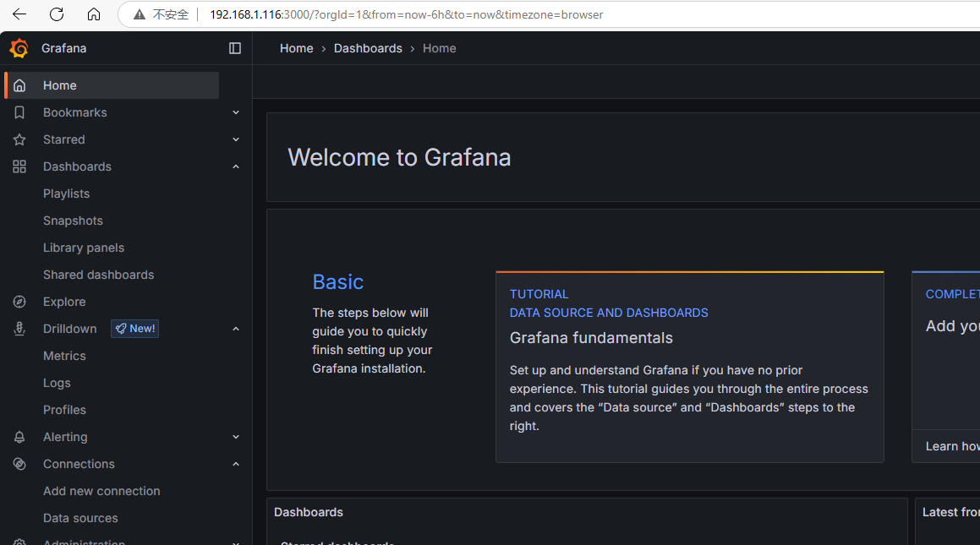980x545 pixels.
Task: Open Dashboards from the breadcrumb
Action: [368, 48]
